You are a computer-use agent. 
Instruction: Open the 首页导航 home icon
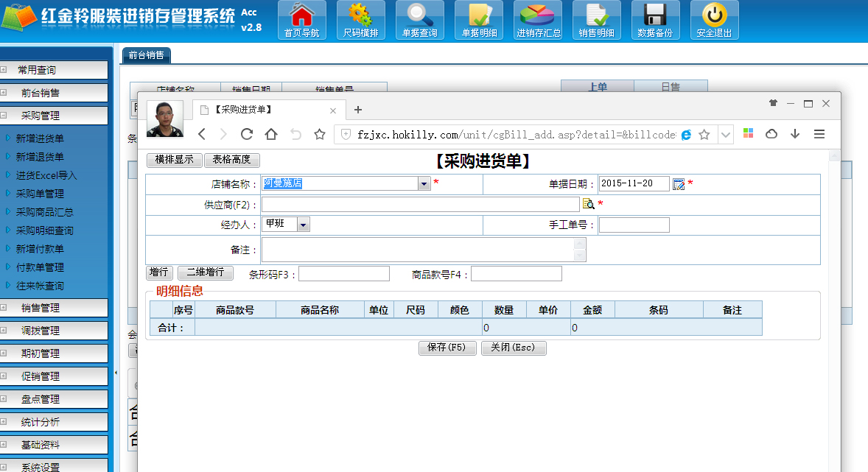pyautogui.click(x=301, y=16)
